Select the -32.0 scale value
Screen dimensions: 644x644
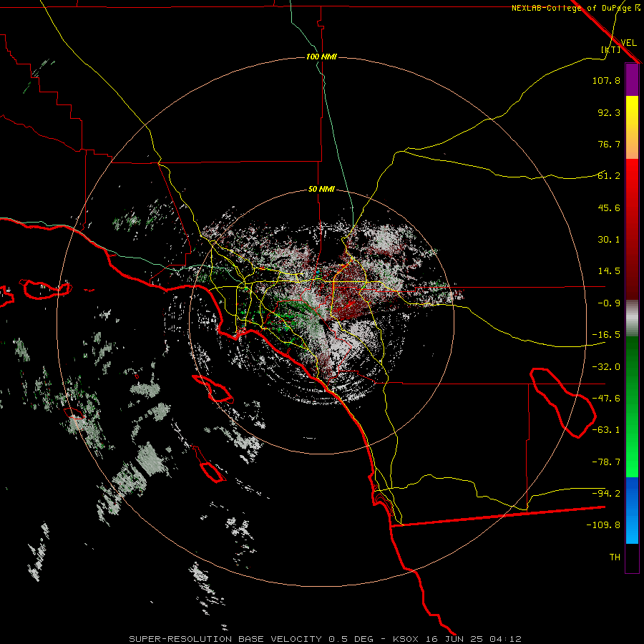coord(606,367)
